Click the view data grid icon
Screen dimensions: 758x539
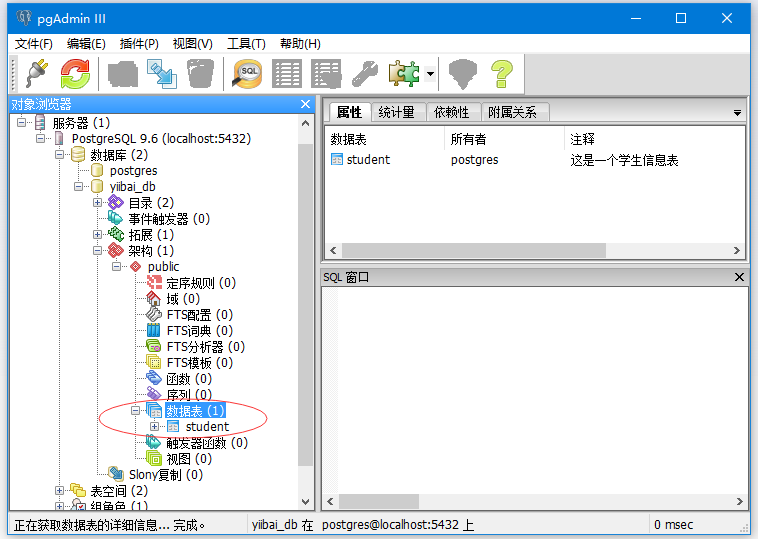[x=287, y=73]
